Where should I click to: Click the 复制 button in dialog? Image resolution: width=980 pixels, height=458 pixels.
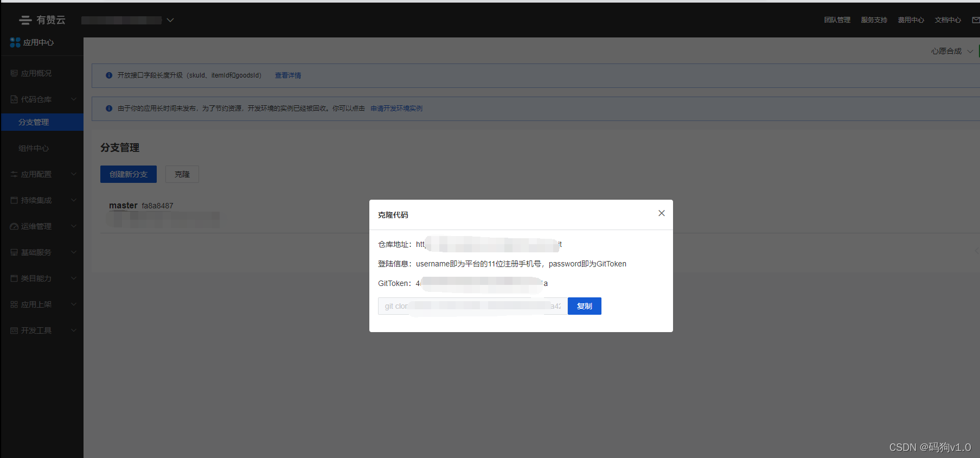(x=585, y=306)
